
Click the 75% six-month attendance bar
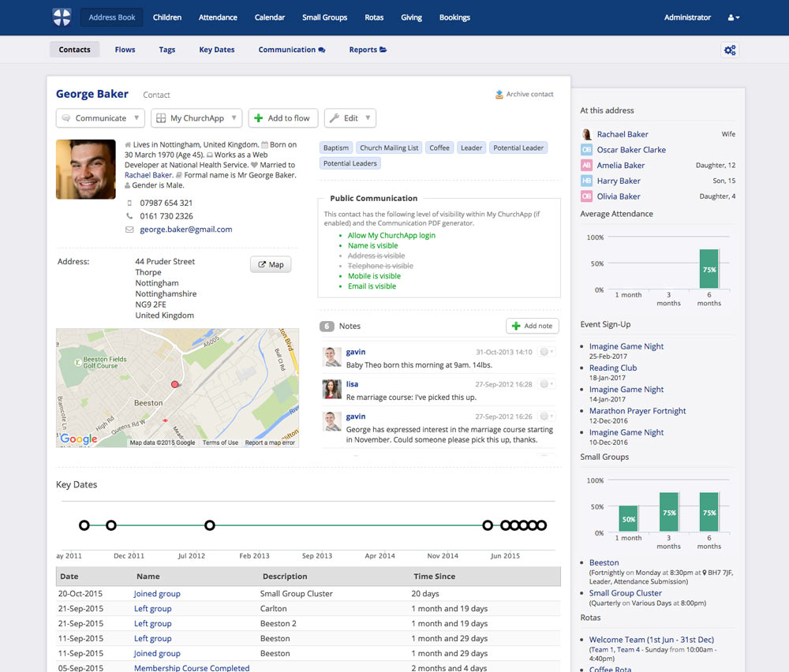(709, 268)
